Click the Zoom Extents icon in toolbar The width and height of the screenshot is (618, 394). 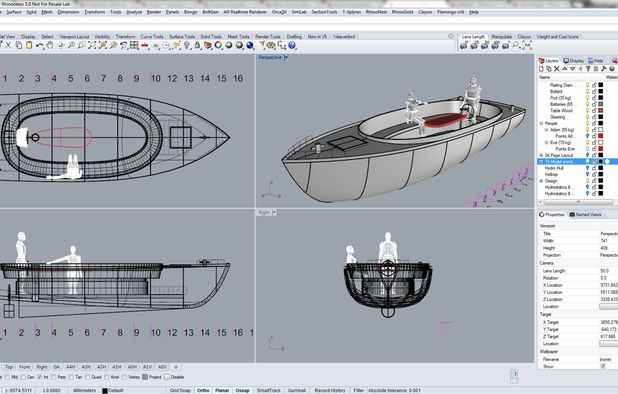(92, 46)
